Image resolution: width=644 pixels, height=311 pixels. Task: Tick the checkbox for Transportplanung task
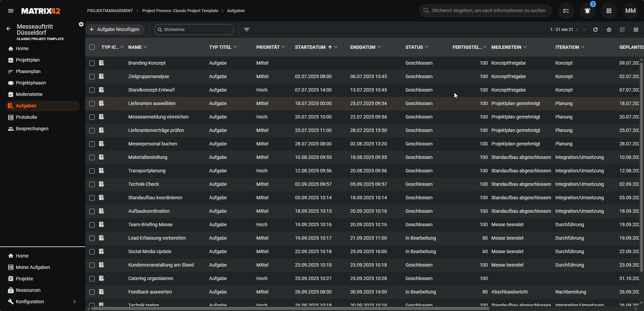tap(92, 171)
